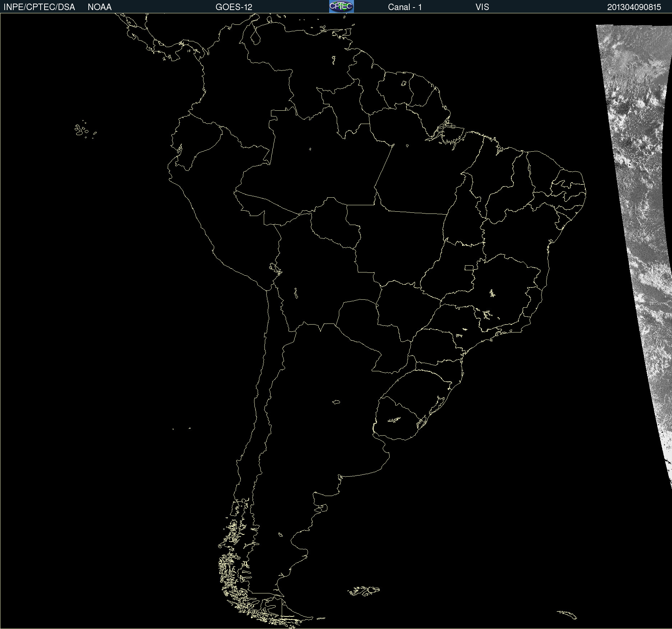Click the Canal - 1 label
This screenshot has width=672, height=629.
(x=405, y=7)
